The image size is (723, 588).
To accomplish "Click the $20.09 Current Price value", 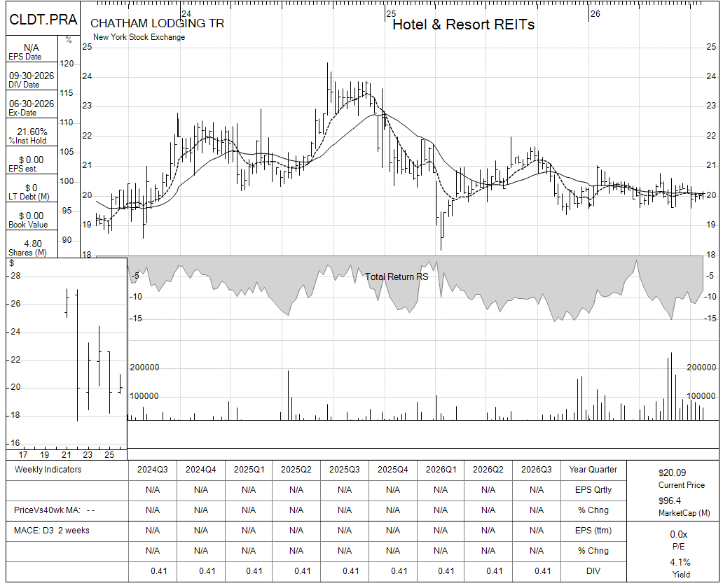I will [x=672, y=472].
